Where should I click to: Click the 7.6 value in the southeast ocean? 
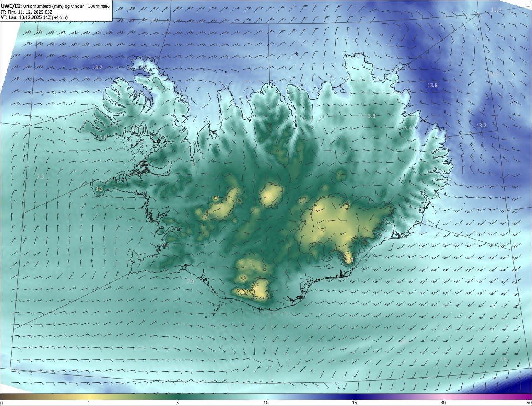pyautogui.click(x=503, y=359)
